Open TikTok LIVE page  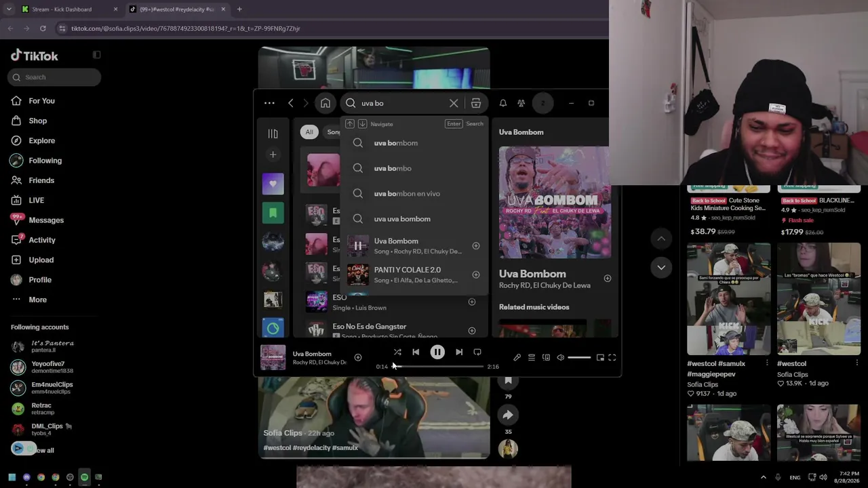point(36,201)
